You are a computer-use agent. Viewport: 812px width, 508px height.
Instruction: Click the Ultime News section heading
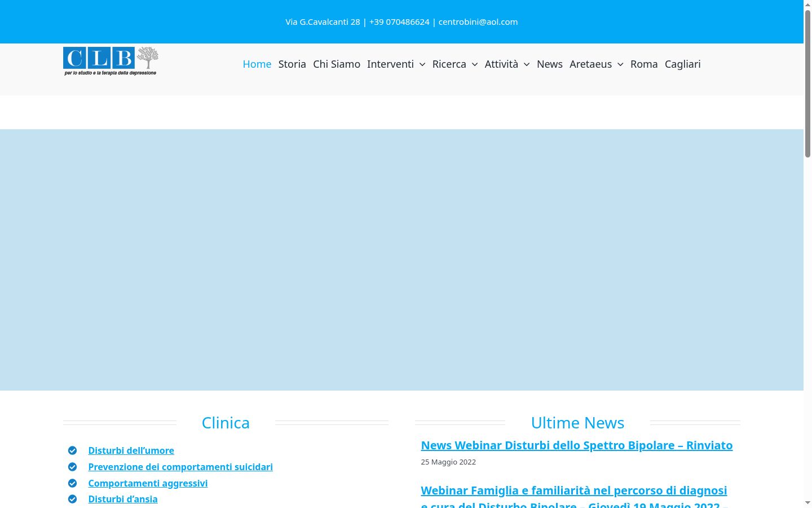577,423
